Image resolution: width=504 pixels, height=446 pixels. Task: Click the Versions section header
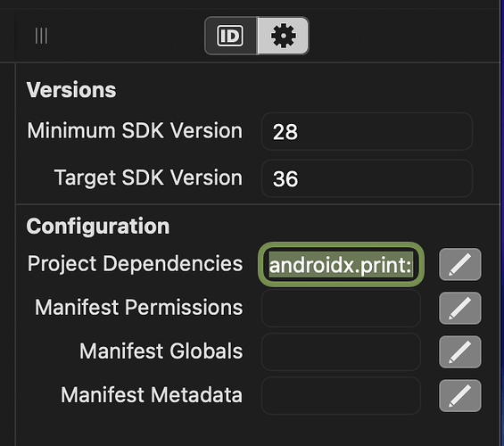pos(71,90)
